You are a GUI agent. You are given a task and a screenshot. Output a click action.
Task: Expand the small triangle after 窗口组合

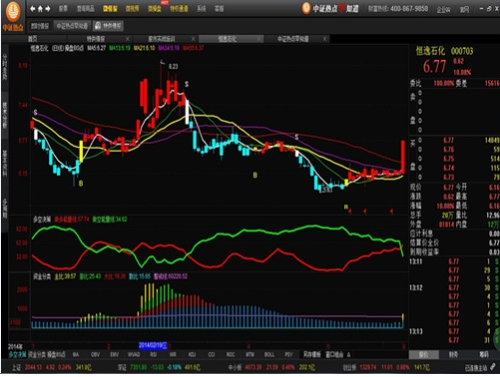coord(349,355)
